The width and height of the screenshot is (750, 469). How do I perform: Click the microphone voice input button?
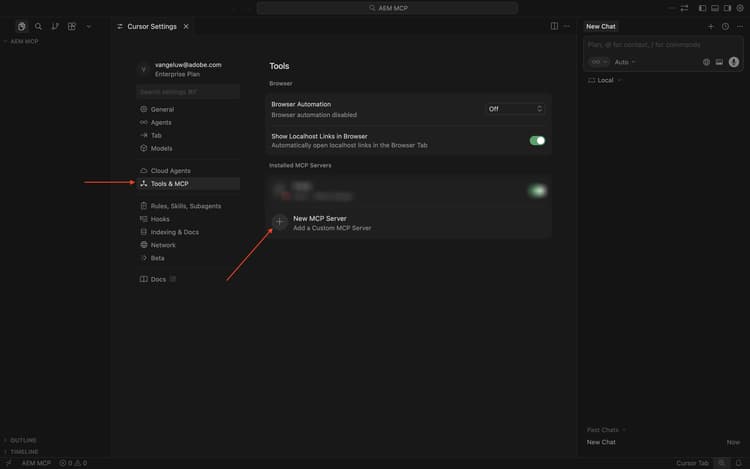[x=734, y=62]
